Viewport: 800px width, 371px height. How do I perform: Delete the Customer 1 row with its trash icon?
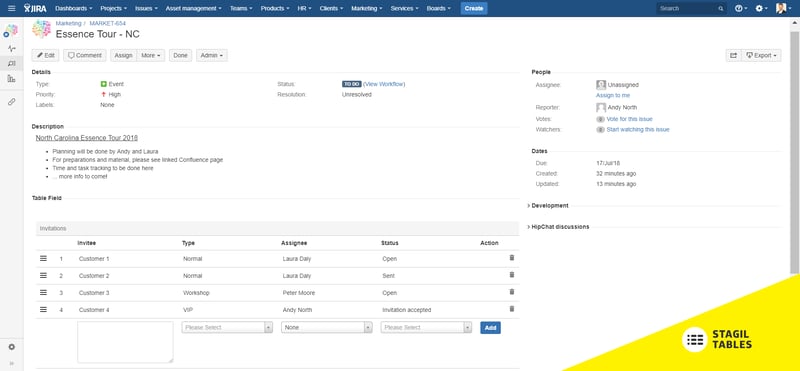tap(512, 258)
